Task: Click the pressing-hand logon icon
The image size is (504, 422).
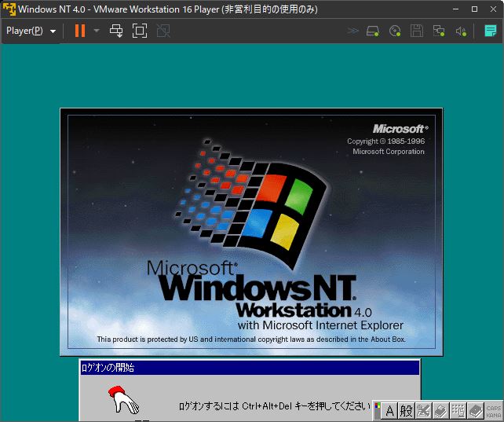Action: (123, 400)
